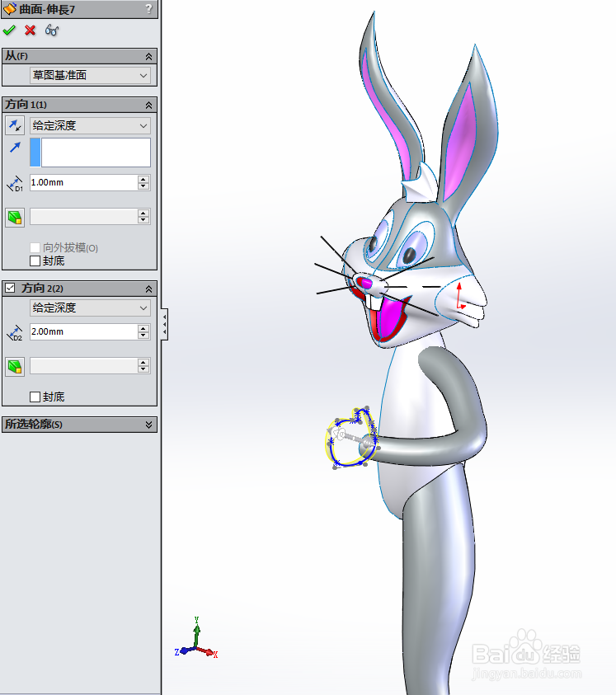Click the red coordinate arrows on the cheek

(x=460, y=296)
